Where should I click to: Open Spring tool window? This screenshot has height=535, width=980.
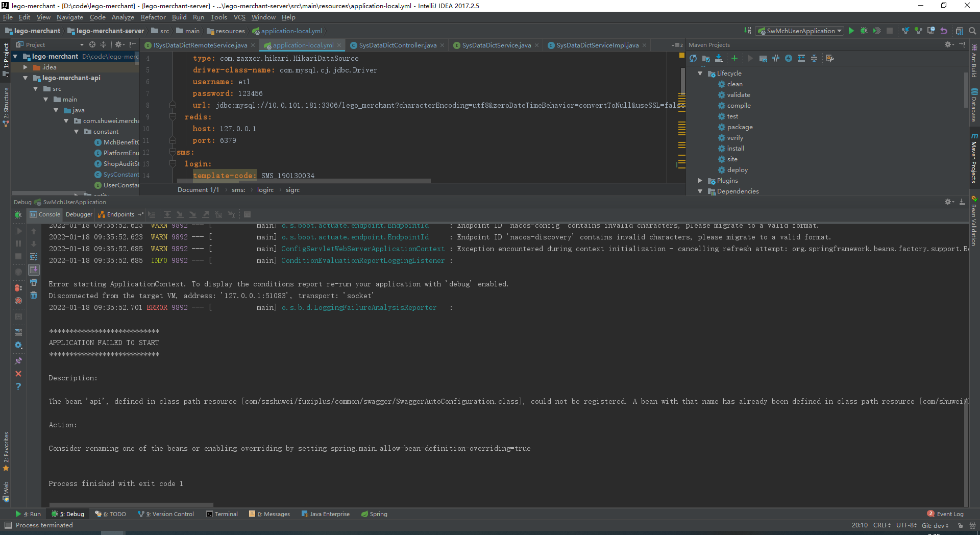pyautogui.click(x=374, y=514)
